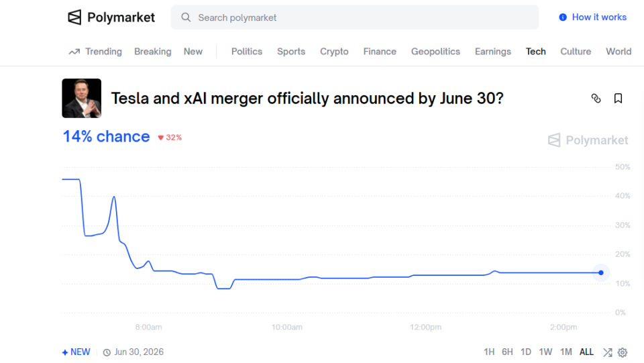Open chart settings gear icon

pos(623,352)
